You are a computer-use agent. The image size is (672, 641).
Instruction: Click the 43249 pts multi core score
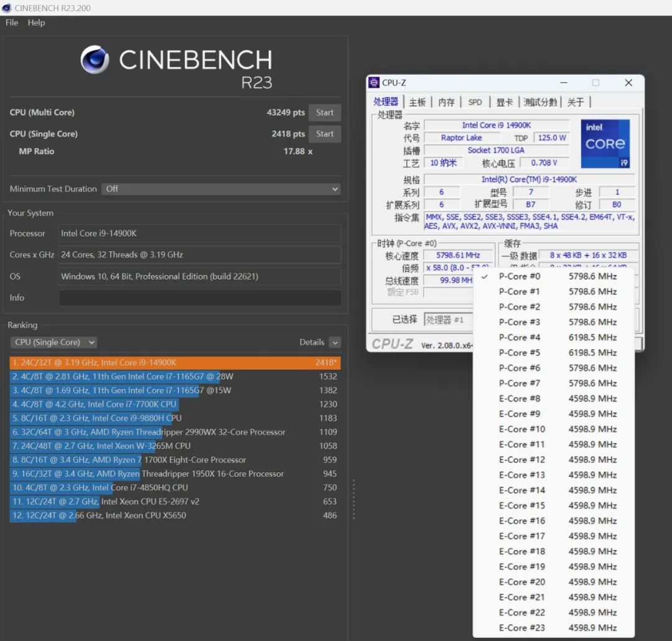coord(286,113)
